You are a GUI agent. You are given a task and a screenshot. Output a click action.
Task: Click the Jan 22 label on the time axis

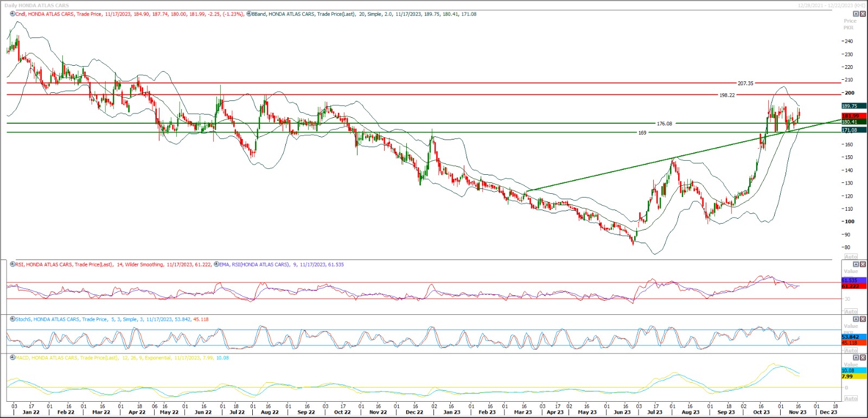tap(31, 412)
